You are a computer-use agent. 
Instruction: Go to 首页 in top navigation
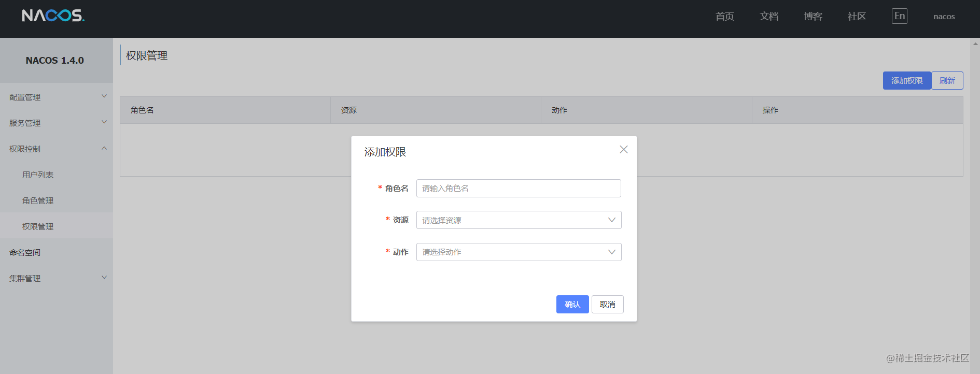[725, 17]
